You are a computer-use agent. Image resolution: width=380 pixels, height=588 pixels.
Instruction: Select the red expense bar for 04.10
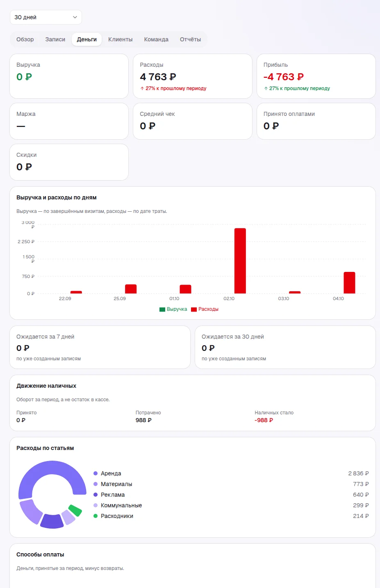(349, 283)
